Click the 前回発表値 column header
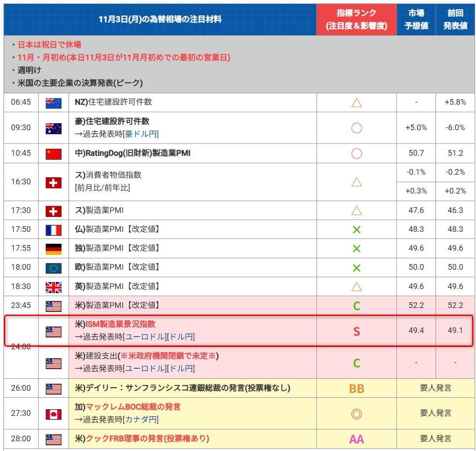476x451 pixels. pyautogui.click(x=455, y=20)
